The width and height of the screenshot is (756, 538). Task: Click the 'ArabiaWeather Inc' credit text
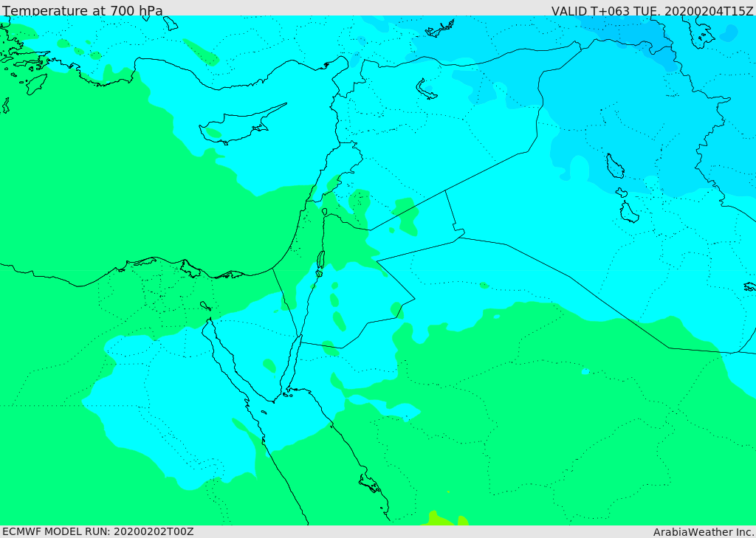[x=703, y=532]
